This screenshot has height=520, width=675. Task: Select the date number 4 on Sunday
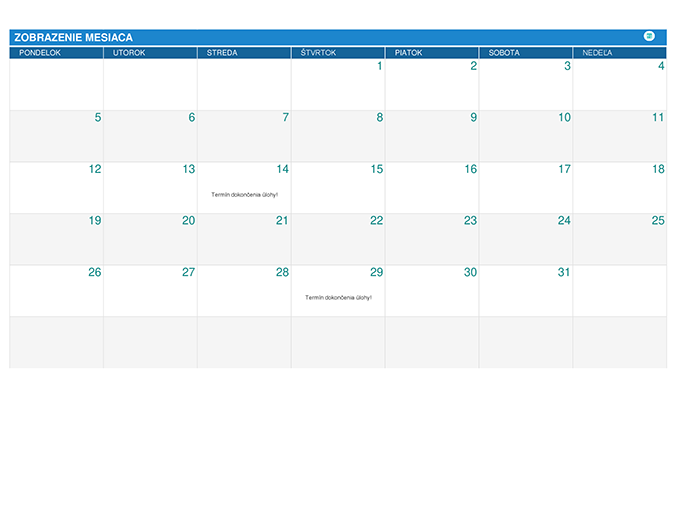pyautogui.click(x=661, y=66)
